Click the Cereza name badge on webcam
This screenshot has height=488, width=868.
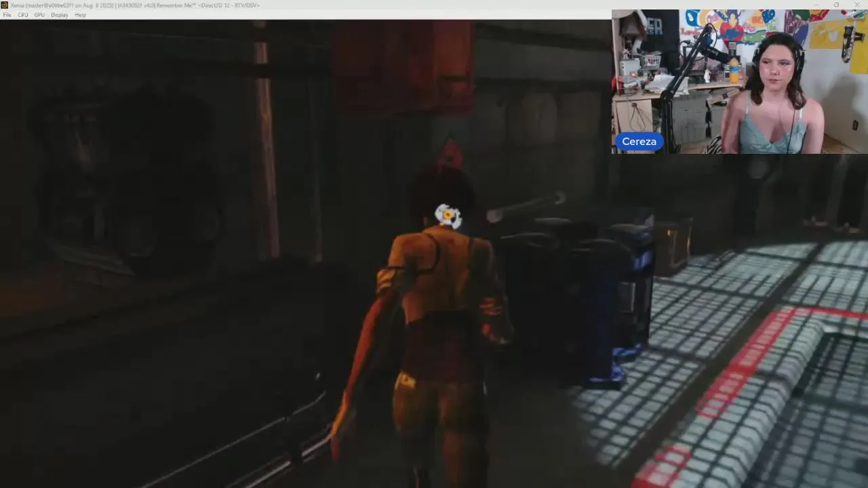coord(639,142)
